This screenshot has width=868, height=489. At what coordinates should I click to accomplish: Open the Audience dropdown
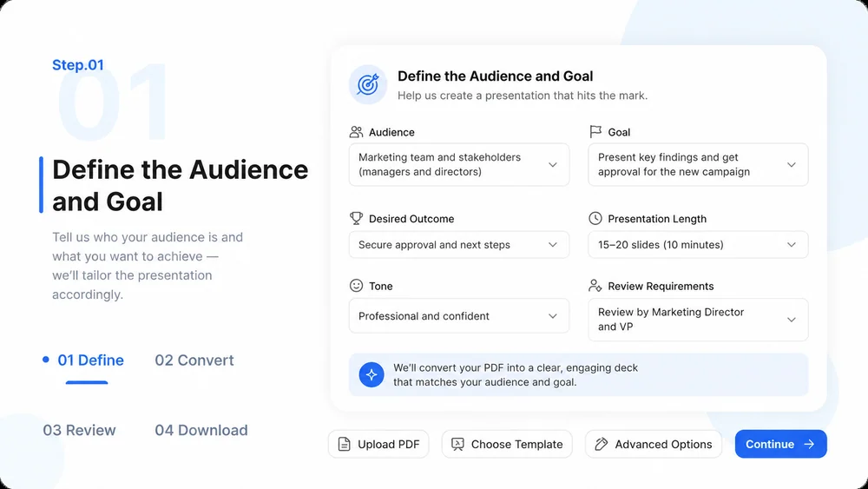(459, 164)
